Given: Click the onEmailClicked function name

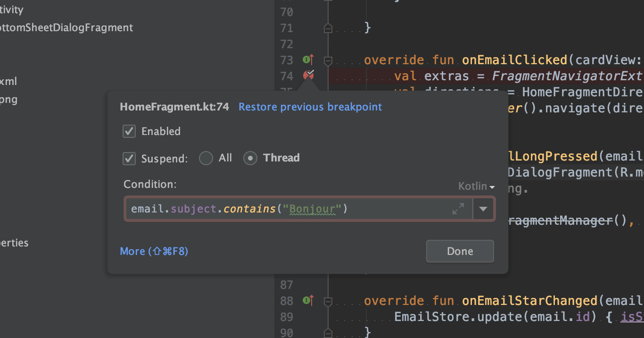Looking at the screenshot, I should pos(515,60).
